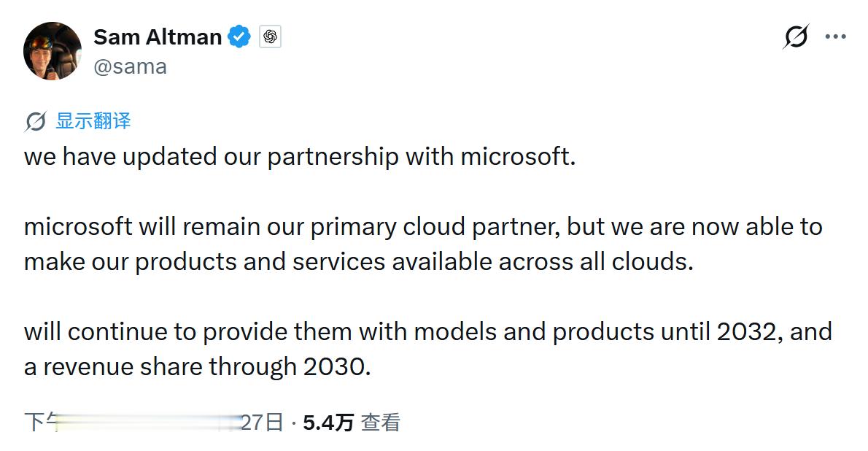Click the OpenAI affiliation badge next to the checkmark
868x451 pixels.
click(270, 35)
